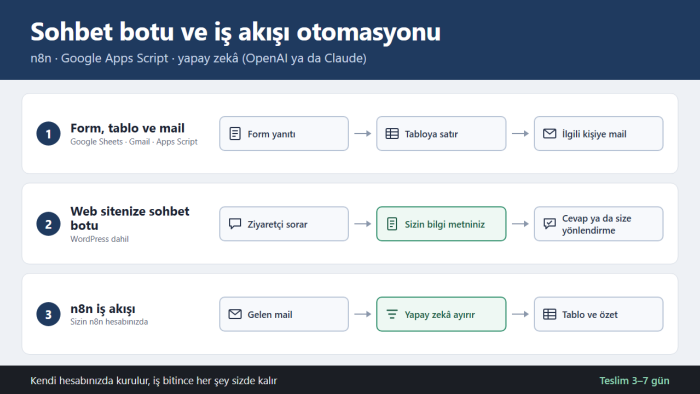Click the green Teslim 3–7 gün text
The width and height of the screenshot is (700, 394).
(634, 381)
